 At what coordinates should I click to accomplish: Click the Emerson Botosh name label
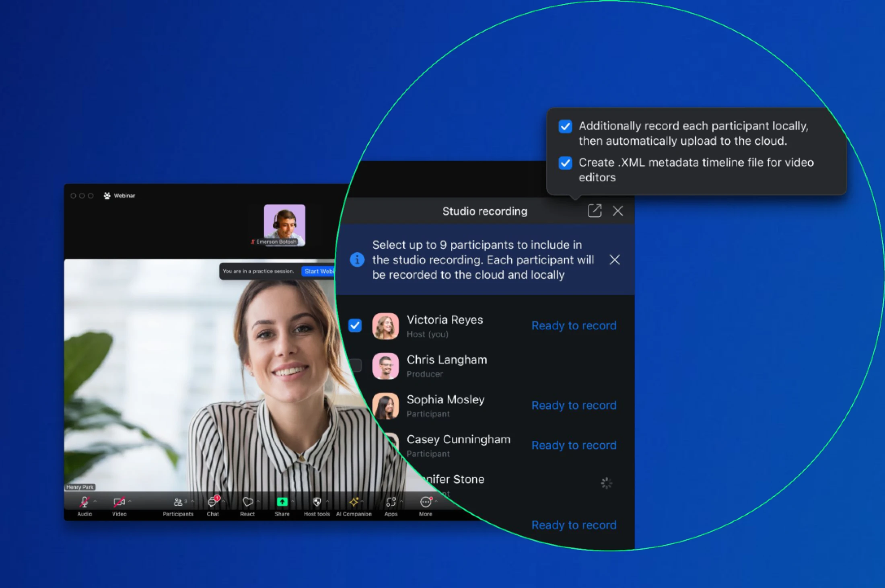coord(276,242)
